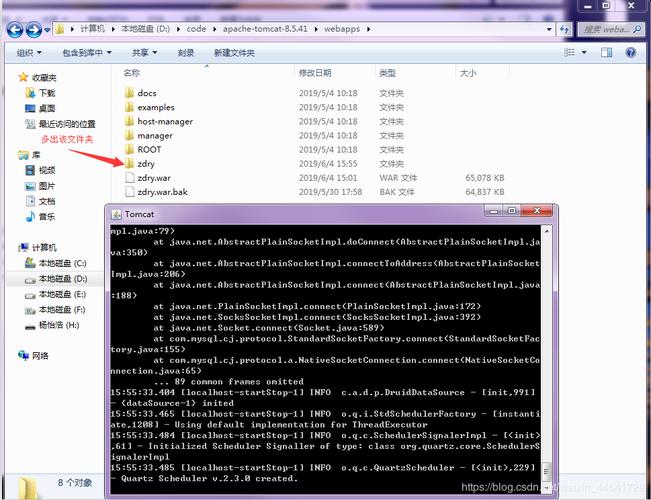651x500 pixels.
Task: Open 杨怡浩 (H:) drive
Action: pos(59,325)
